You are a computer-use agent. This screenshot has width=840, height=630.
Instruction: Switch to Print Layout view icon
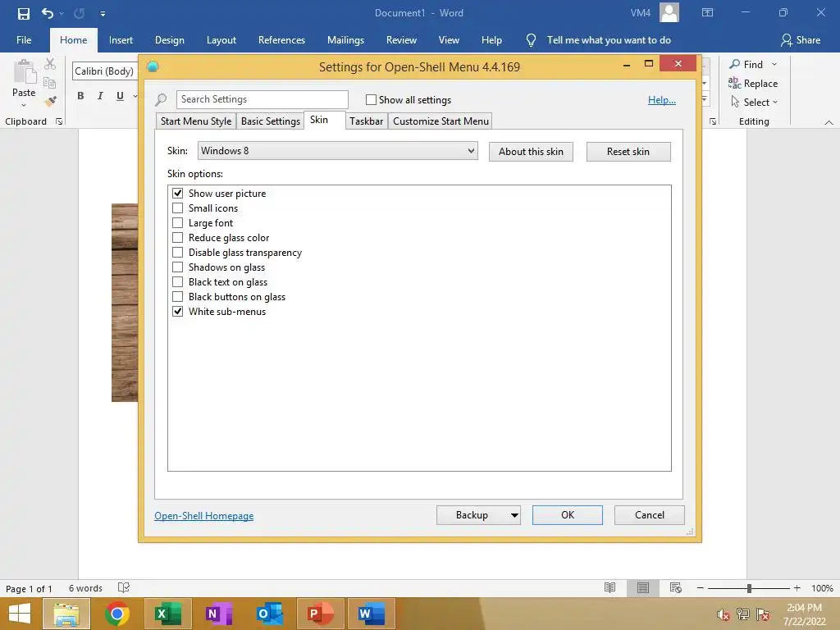(x=643, y=587)
